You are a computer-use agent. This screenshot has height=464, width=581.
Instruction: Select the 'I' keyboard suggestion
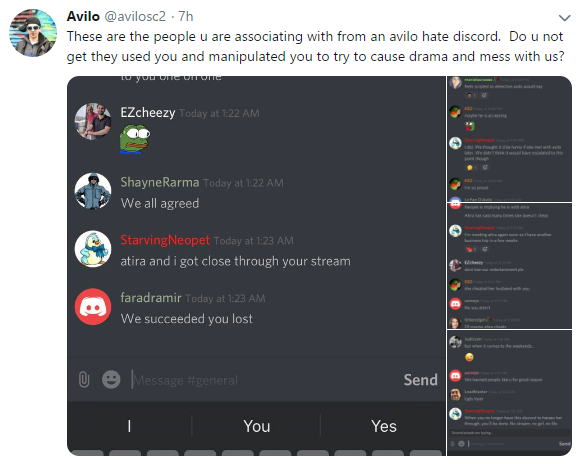coord(129,426)
